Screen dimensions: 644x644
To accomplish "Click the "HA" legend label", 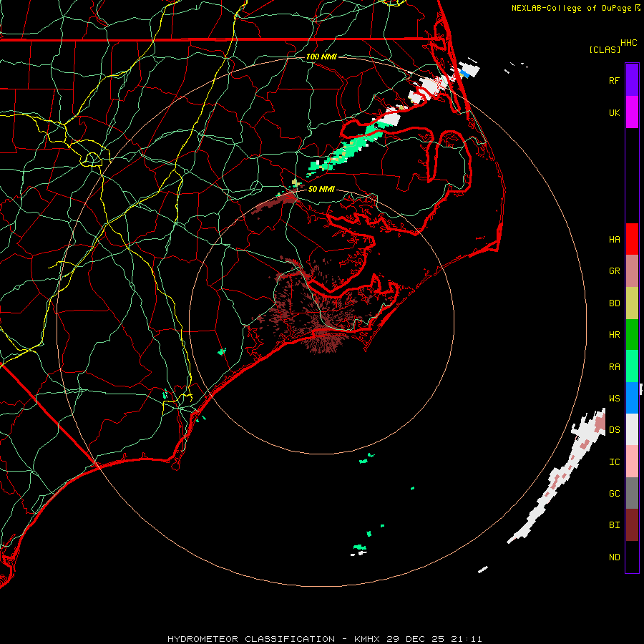I will [614, 240].
